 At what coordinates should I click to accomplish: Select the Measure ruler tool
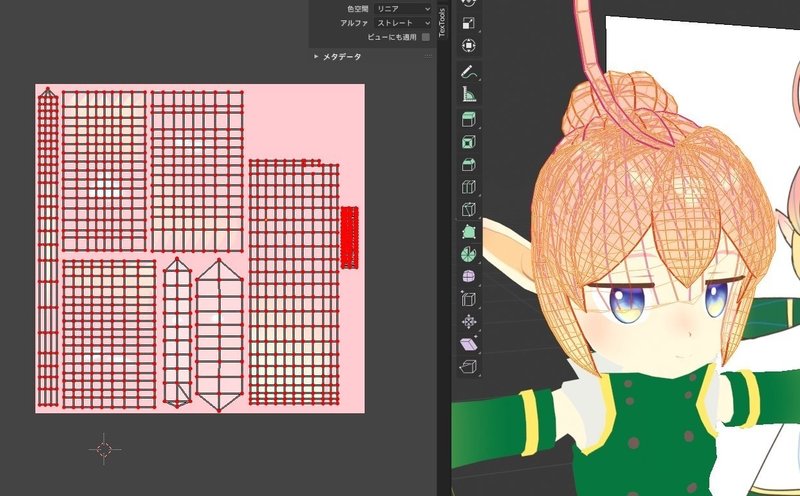tap(468, 94)
